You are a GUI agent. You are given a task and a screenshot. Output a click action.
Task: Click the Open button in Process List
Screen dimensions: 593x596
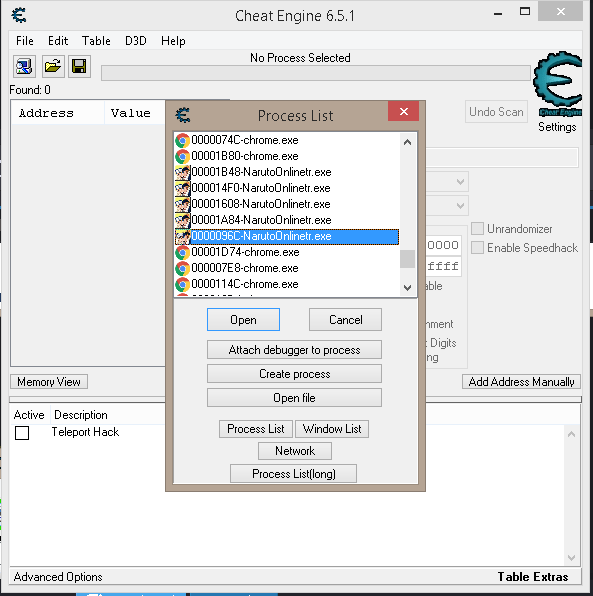pos(243,320)
